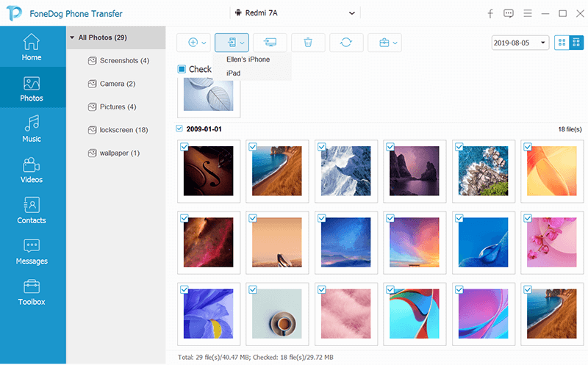Uncheck the violin photo checkbox

[184, 147]
